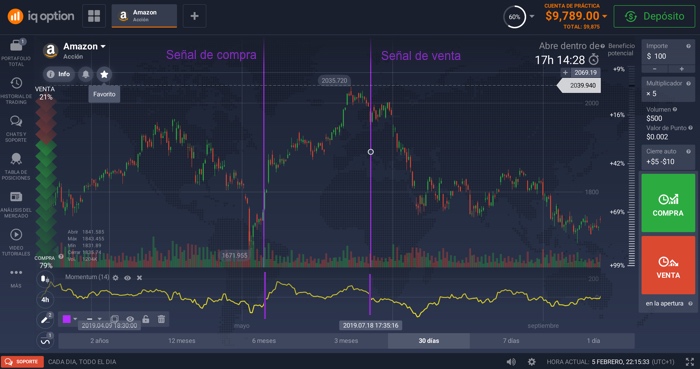This screenshot has height=369, width=700.
Task: Select the 12 meses time range
Action: (x=182, y=340)
